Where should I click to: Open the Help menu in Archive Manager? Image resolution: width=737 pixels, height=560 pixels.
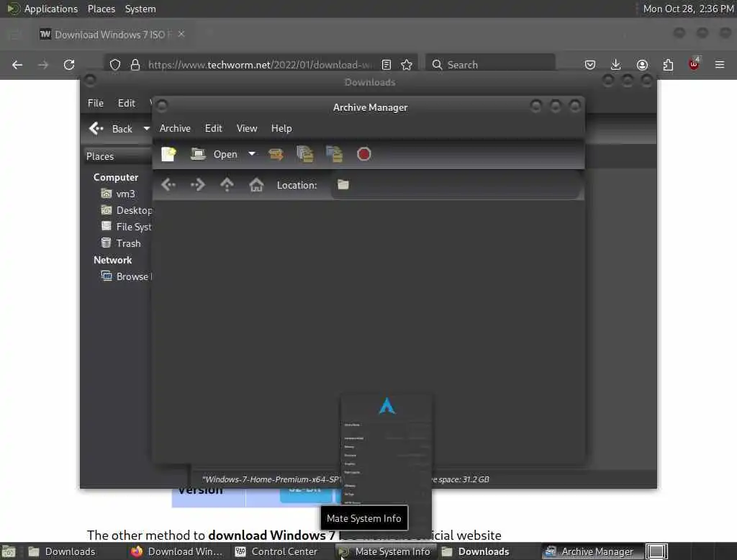[x=281, y=128]
